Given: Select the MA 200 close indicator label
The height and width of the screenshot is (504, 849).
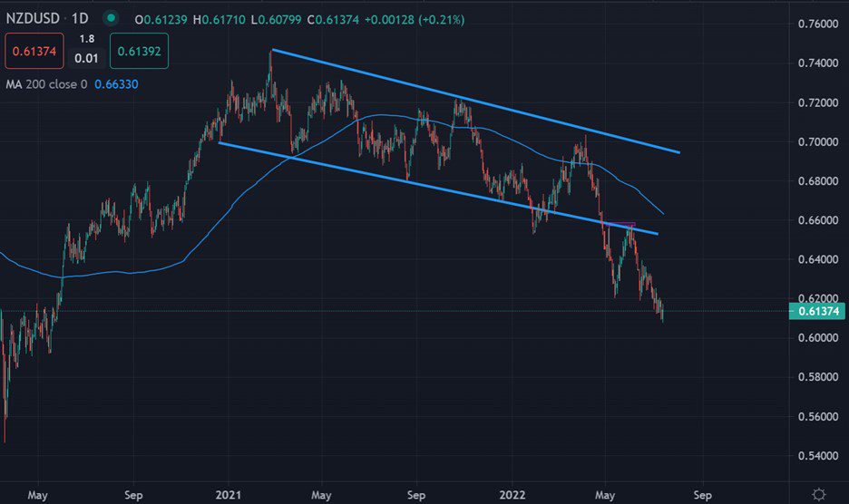Looking at the screenshot, I should [x=46, y=84].
